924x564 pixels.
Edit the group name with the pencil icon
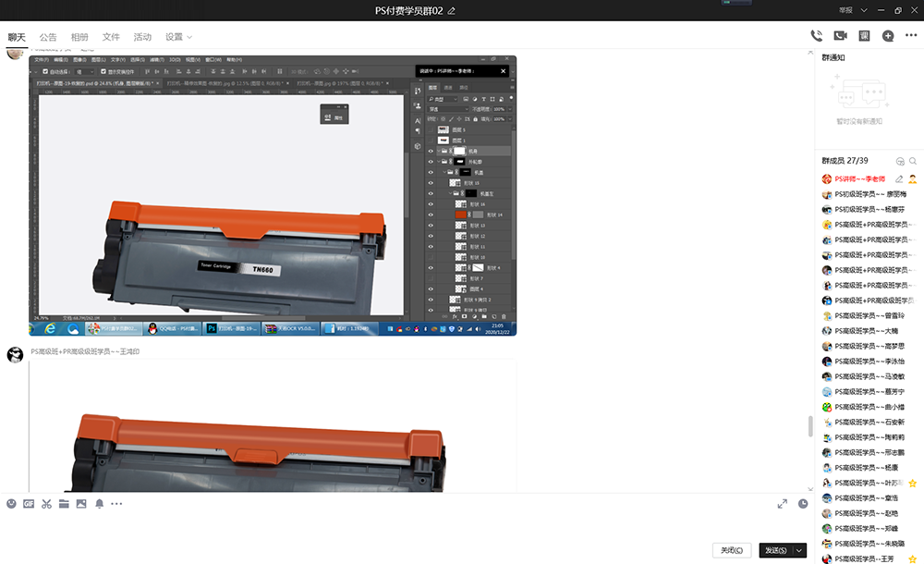452,11
